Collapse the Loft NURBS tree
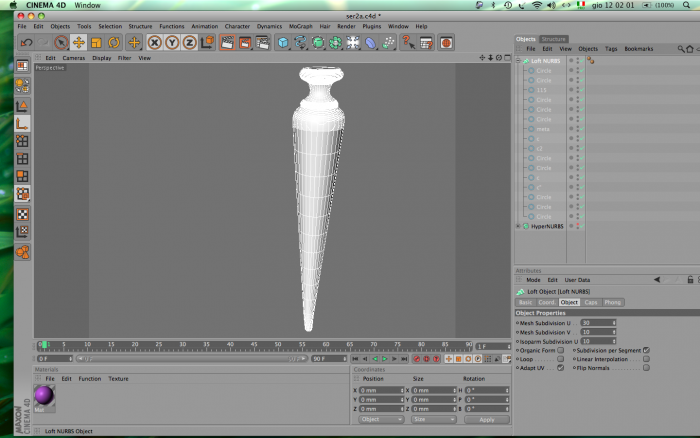The height and width of the screenshot is (438, 700). (x=518, y=60)
